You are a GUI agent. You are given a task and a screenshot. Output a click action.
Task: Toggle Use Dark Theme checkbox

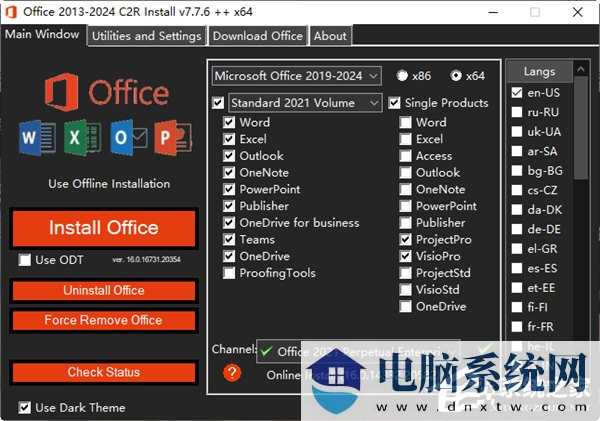25,408
